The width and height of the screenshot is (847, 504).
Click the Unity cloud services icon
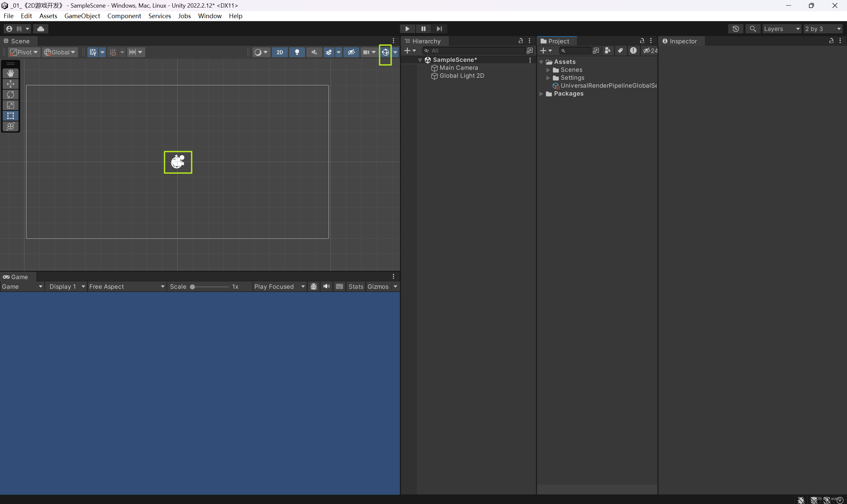(40, 28)
